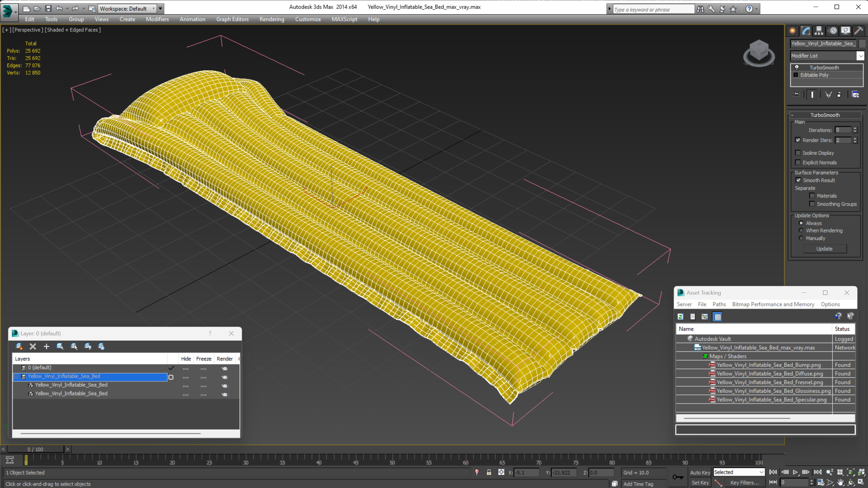Create a new layer with plus icon
The height and width of the screenshot is (488, 868).
click(47, 346)
